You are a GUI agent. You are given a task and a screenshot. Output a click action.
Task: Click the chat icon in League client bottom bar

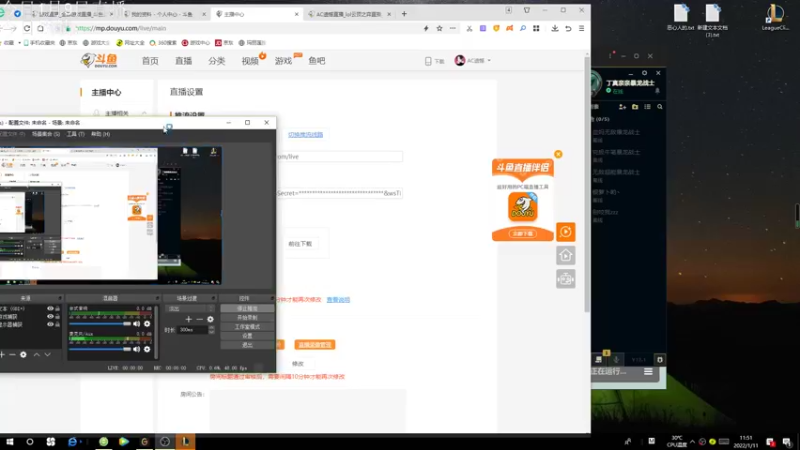pos(598,360)
